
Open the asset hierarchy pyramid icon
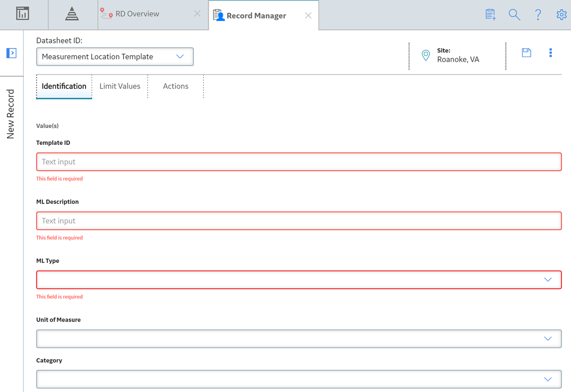72,14
